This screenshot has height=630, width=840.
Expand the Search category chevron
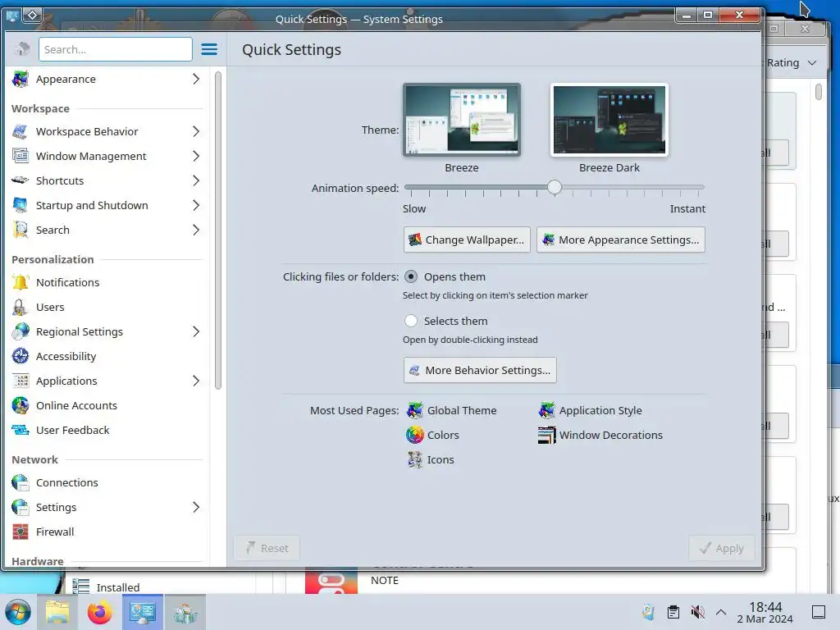point(196,230)
